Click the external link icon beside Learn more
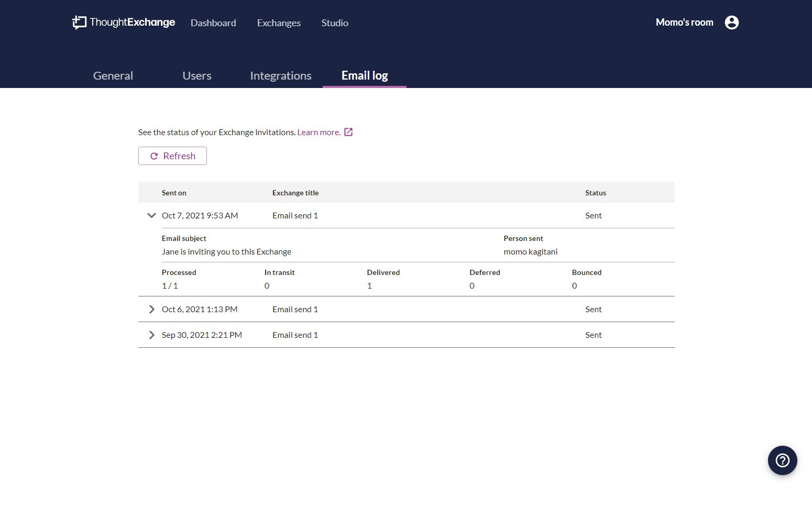Screen dimensions: 812x507 348,132
